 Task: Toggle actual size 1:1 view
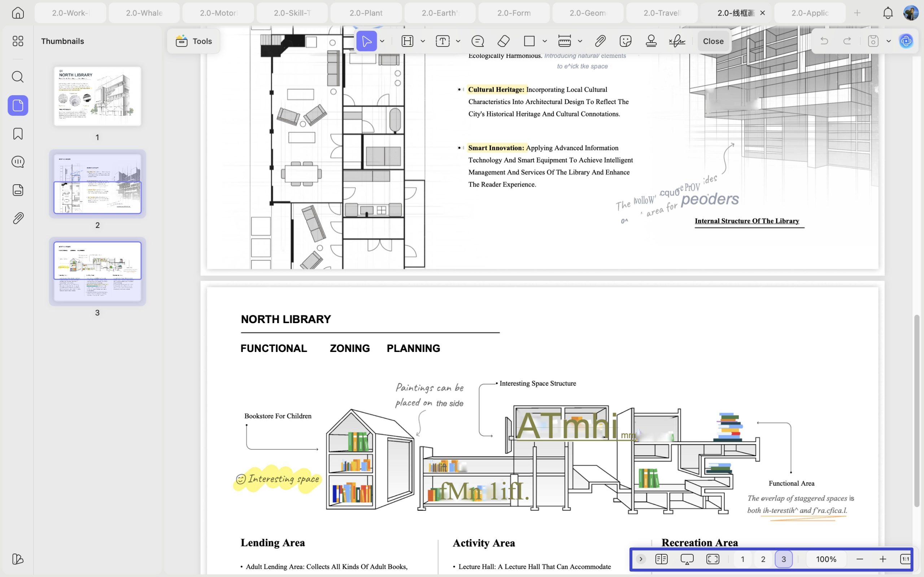point(905,559)
